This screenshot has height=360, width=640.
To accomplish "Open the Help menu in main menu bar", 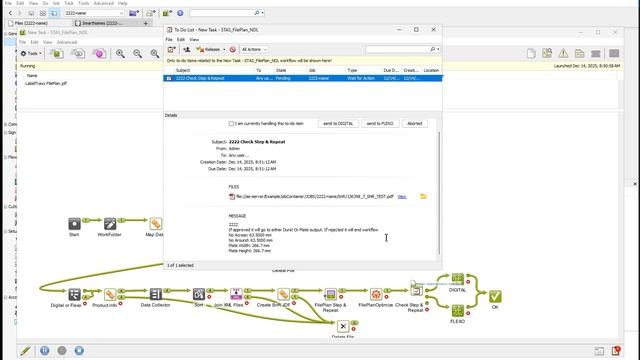I will point(122,3).
